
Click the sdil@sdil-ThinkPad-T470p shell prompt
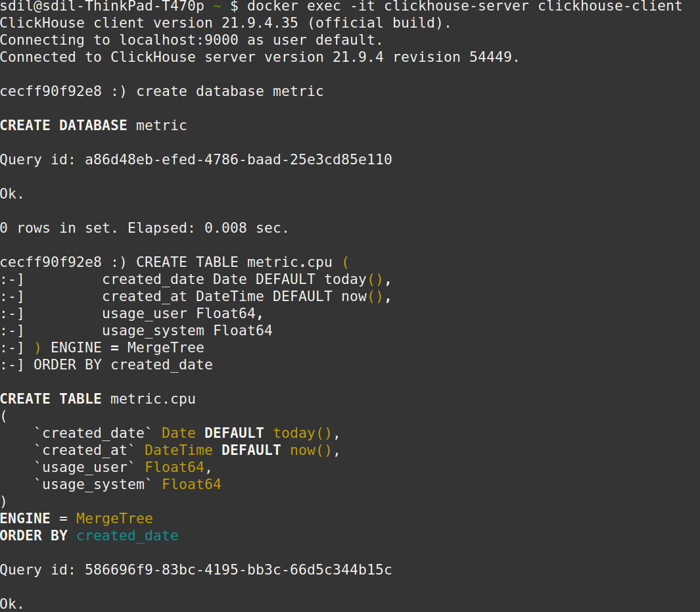[103, 6]
